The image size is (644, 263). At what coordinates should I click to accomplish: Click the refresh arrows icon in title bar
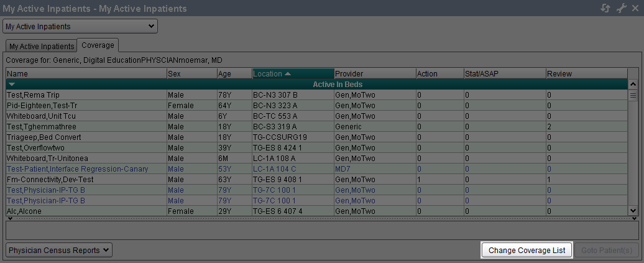[x=605, y=8]
